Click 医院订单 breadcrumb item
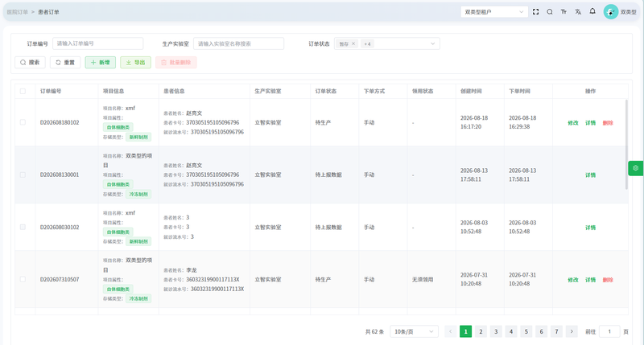Image resolution: width=644 pixels, height=345 pixels. pyautogui.click(x=17, y=12)
